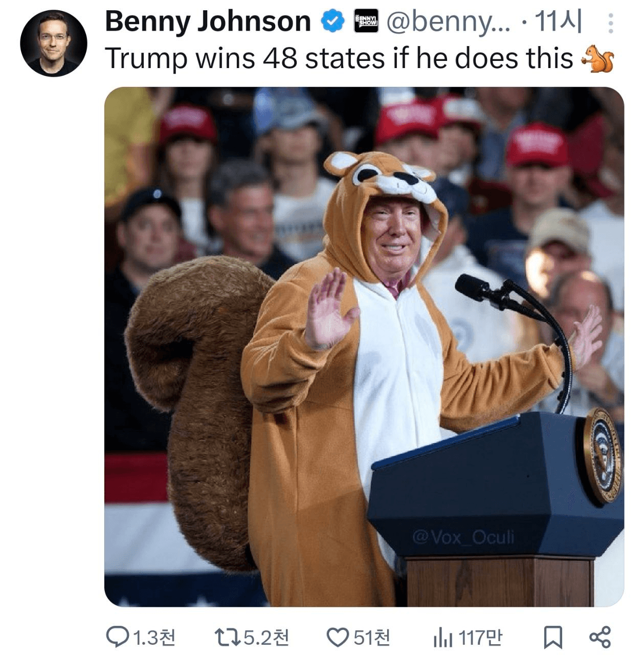Open the Benny Show affiliation badge
This screenshot has height=655, width=644.
366,22
